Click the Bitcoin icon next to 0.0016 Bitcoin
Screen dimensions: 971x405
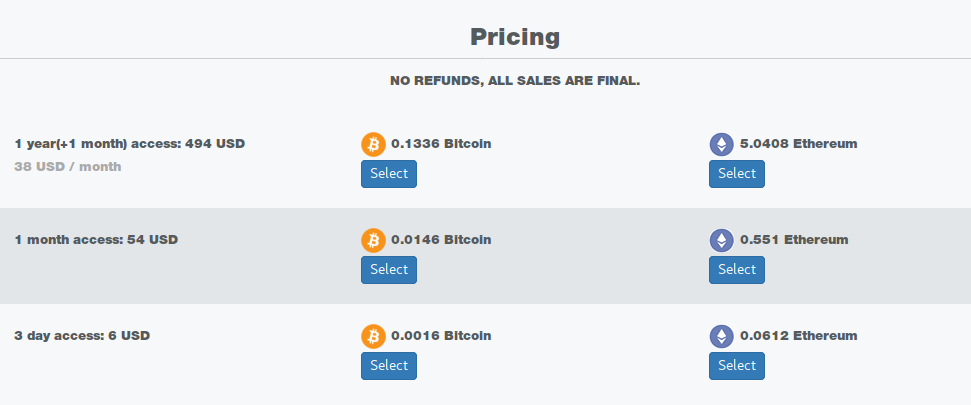point(373,336)
